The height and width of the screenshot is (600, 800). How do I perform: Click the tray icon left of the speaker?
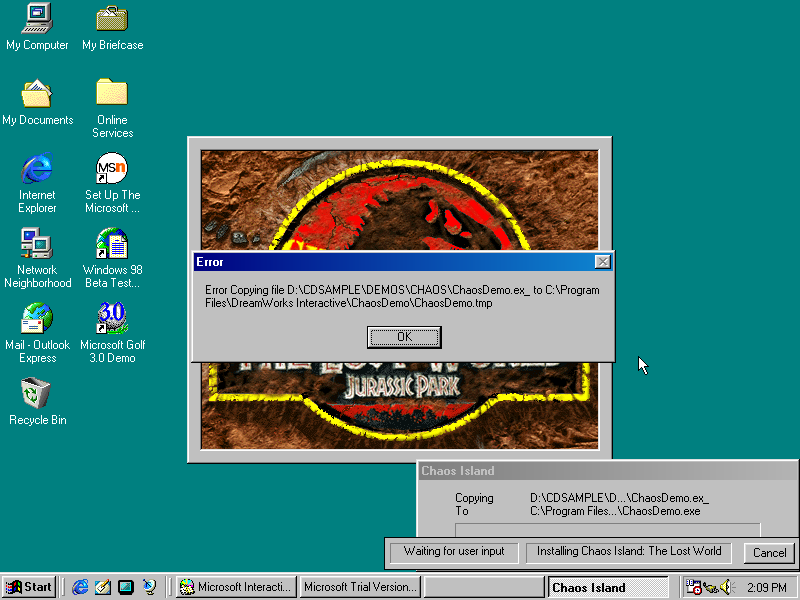710,587
